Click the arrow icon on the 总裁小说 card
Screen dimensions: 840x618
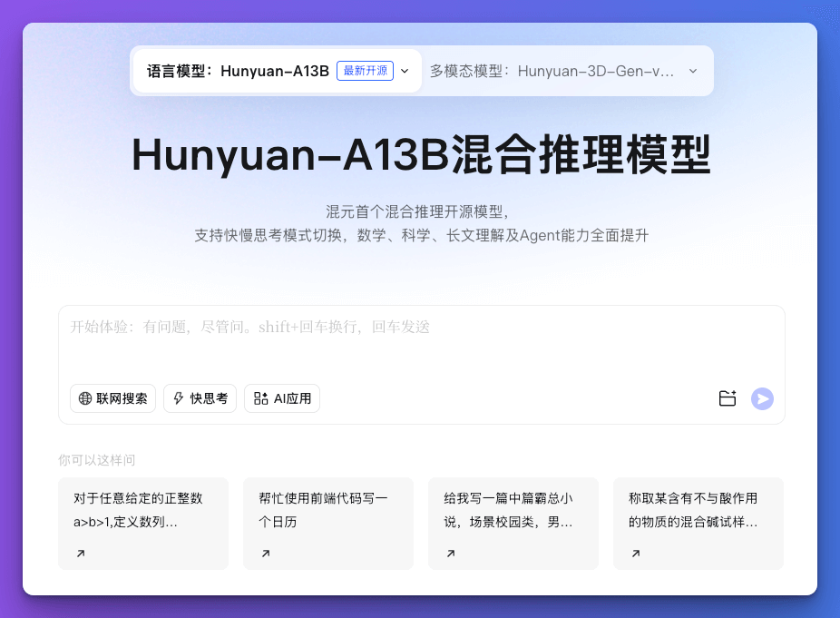click(452, 552)
